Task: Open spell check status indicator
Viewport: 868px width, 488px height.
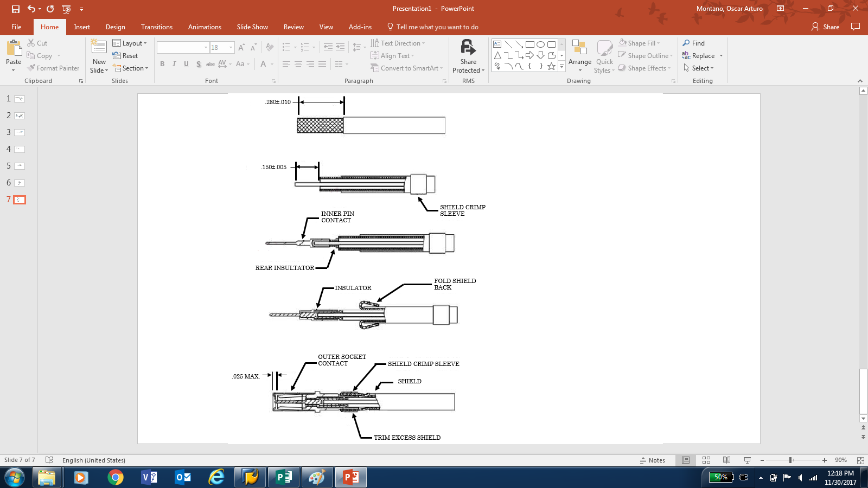Action: click(49, 460)
